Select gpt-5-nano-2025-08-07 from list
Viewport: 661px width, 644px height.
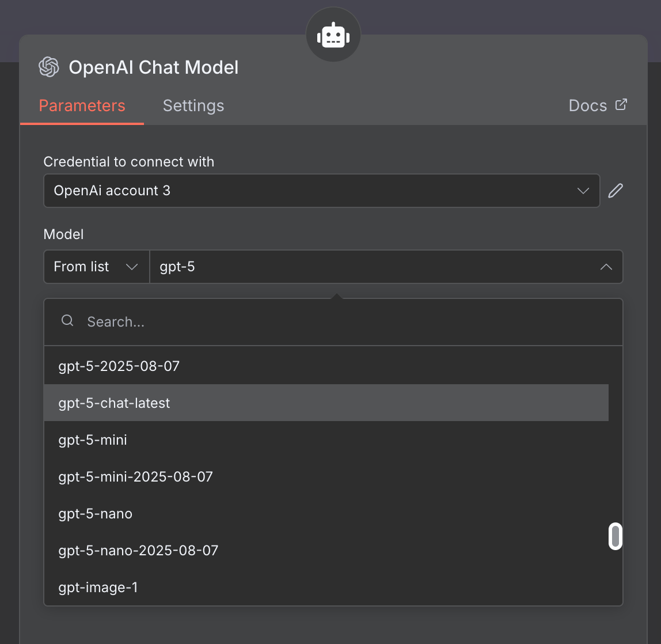[x=138, y=551]
